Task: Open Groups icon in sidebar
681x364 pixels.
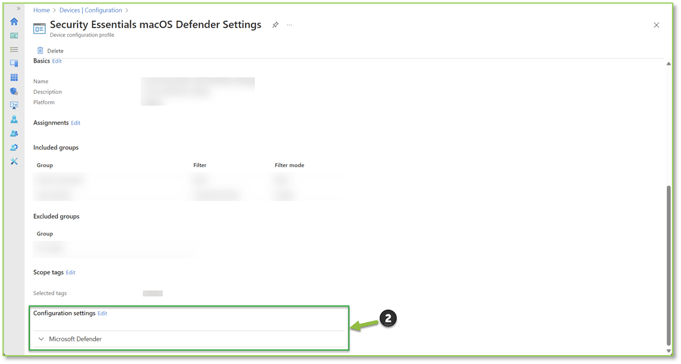Action: pos(14,133)
